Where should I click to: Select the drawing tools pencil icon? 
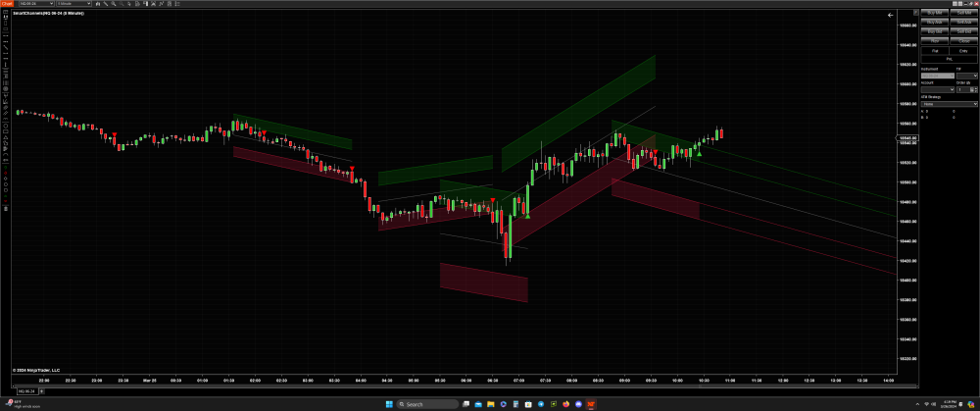pos(108,4)
